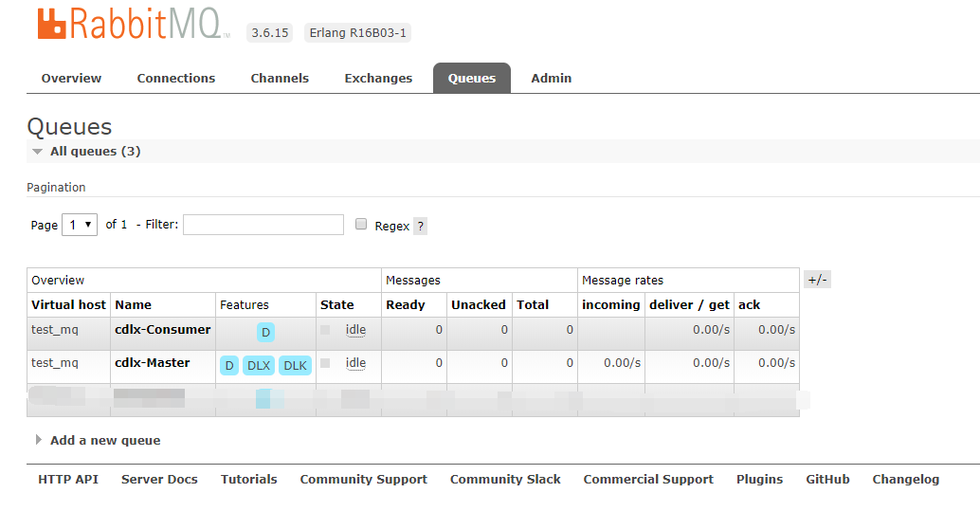Click the DLX feature badge on cdlx-Master
This screenshot has width=980, height=511.
coord(259,365)
